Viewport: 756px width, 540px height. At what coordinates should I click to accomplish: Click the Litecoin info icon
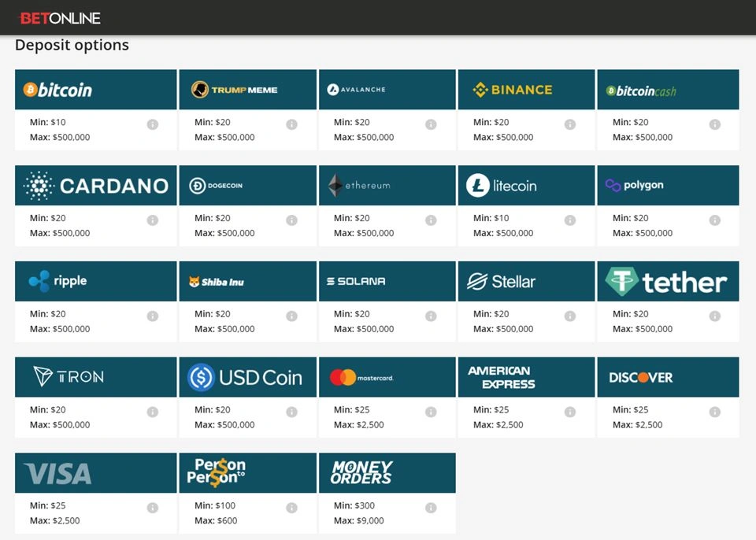[570, 220]
